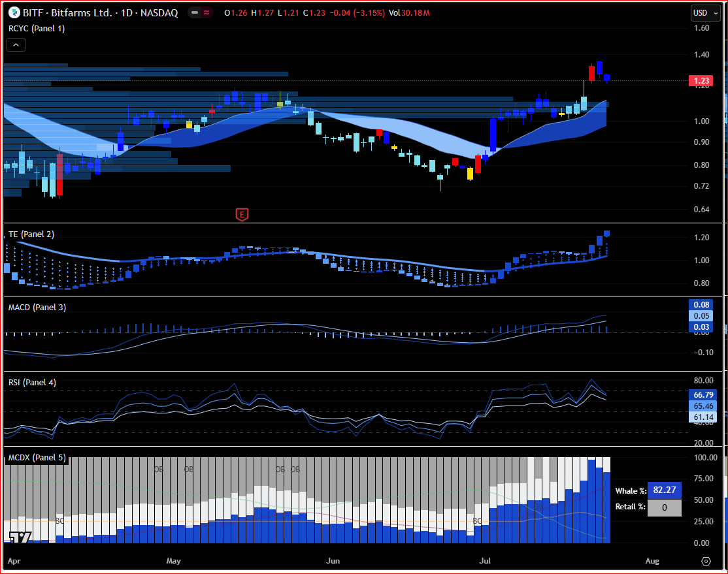This screenshot has height=574, width=728.
Task: Select the RSI (Panel 4) indicator legend
Action: tap(32, 383)
